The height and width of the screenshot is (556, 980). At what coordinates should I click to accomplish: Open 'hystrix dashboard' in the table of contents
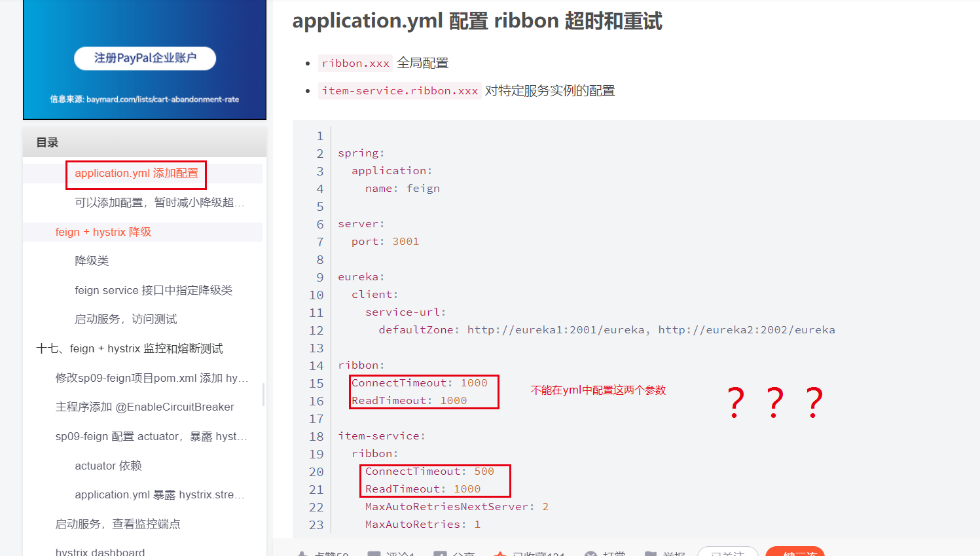[x=98, y=551]
